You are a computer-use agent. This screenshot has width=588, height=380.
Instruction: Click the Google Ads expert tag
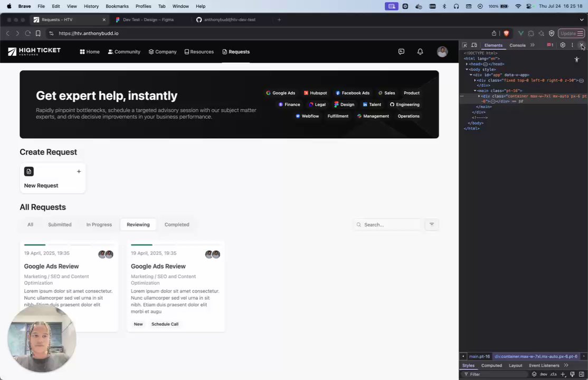pos(280,93)
